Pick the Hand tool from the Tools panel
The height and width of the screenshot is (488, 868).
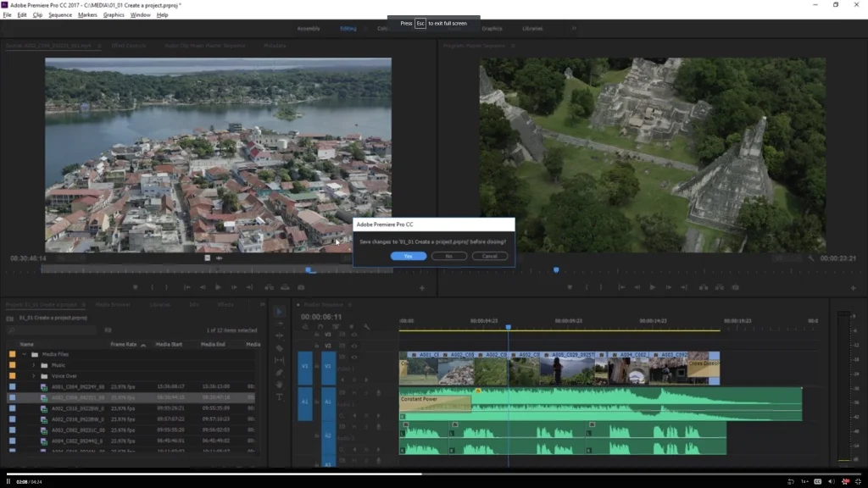click(x=280, y=384)
